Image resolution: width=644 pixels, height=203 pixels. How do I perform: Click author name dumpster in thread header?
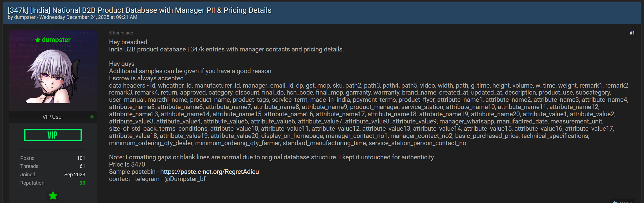(x=25, y=17)
